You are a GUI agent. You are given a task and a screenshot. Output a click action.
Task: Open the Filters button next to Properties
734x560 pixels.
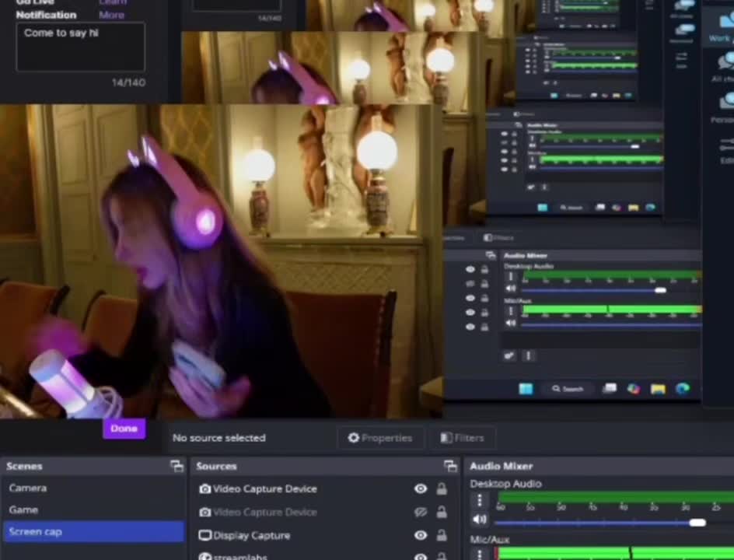coord(462,438)
